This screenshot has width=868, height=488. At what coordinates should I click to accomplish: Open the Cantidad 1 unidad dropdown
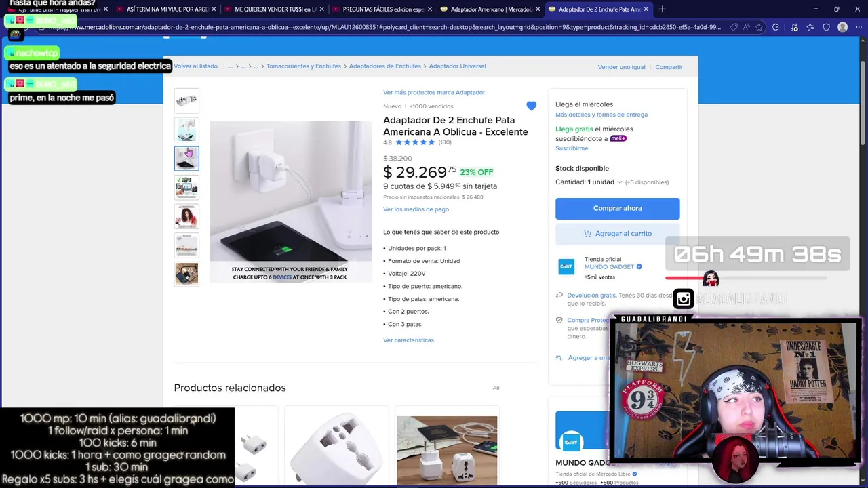605,182
